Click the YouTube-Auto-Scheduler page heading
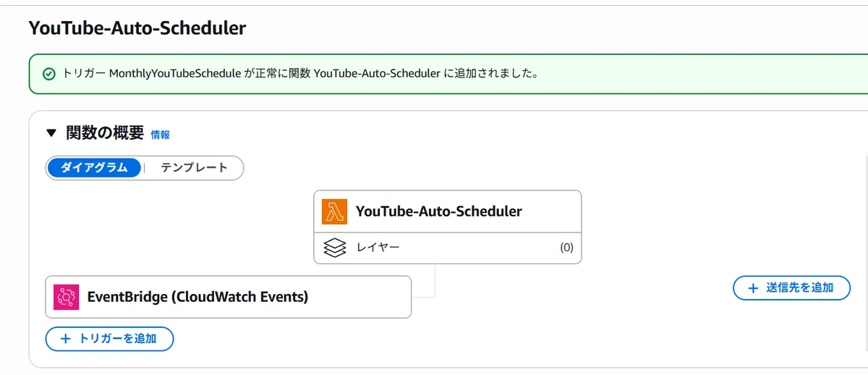868x375 pixels. 137,28
